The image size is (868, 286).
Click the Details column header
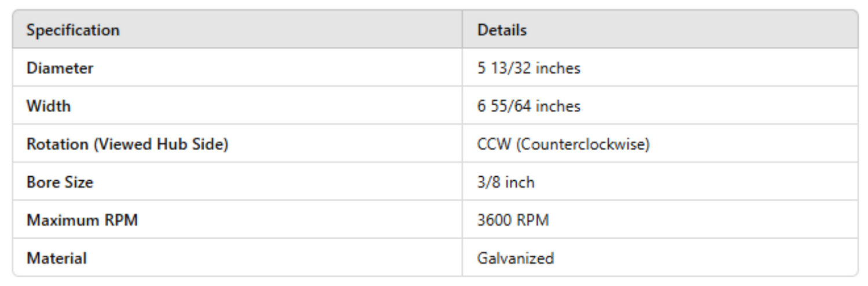pyautogui.click(x=502, y=30)
